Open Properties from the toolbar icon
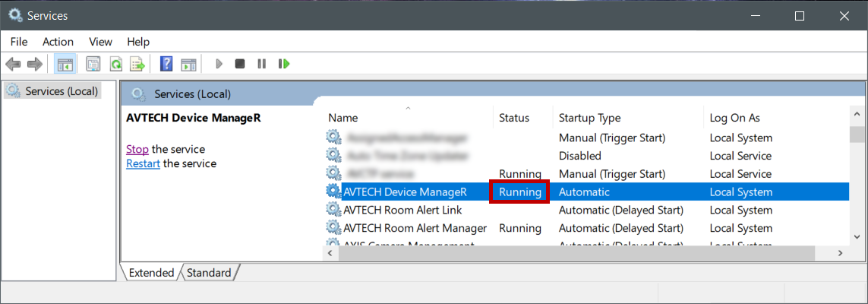Viewport: 868px width, 304px height. coord(93,64)
